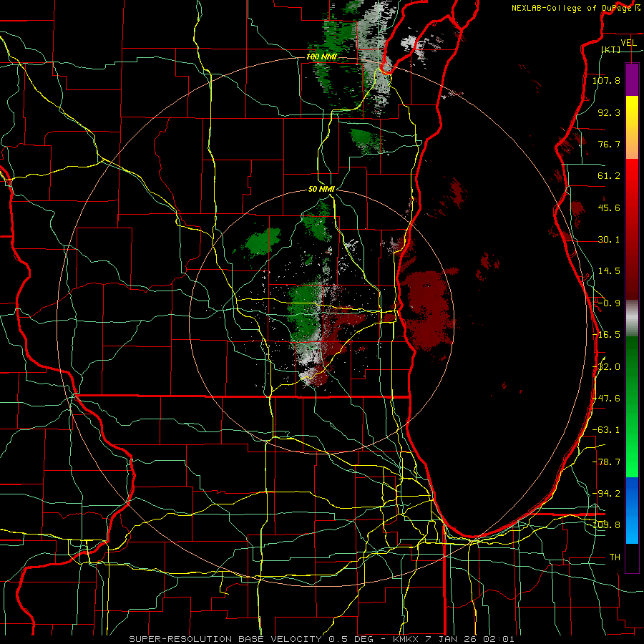
Task: Click the gray near-zero color scale segment
Action: 632,318
